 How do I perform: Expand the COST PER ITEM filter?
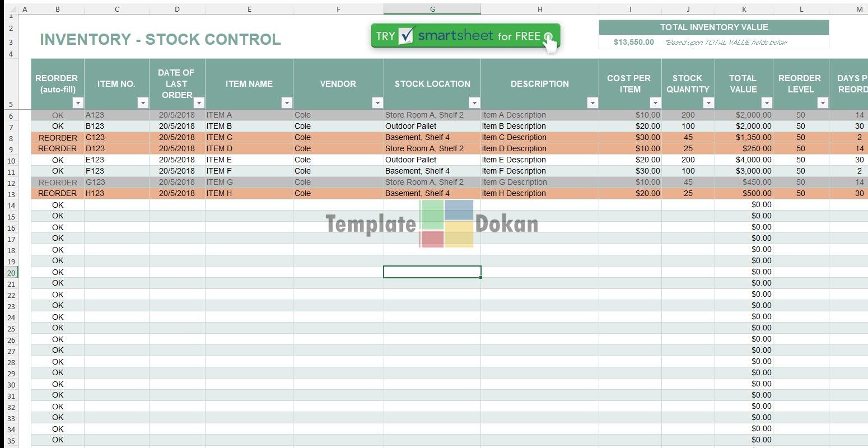coord(655,103)
